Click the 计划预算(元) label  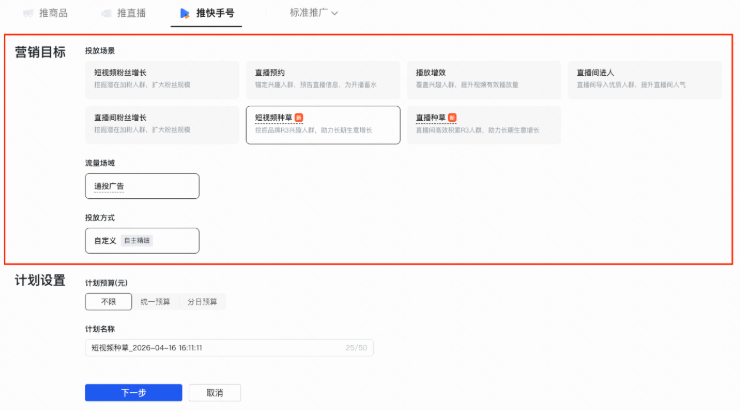click(106, 283)
